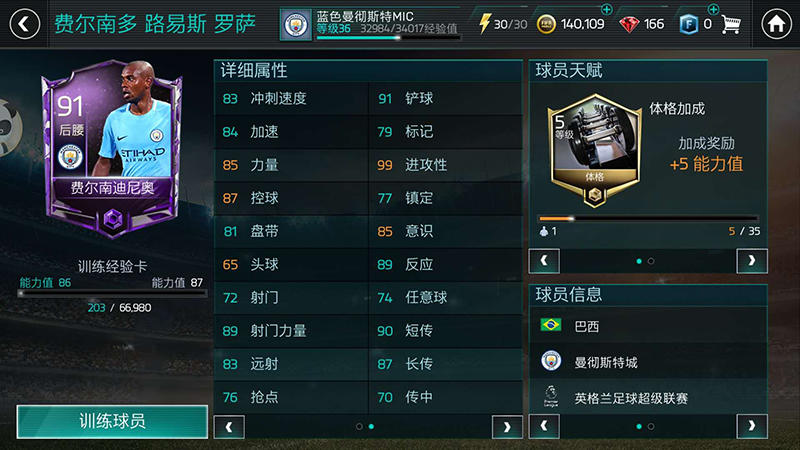The width and height of the screenshot is (800, 450).
Task: Go to previous player talent page
Action: [x=544, y=261]
